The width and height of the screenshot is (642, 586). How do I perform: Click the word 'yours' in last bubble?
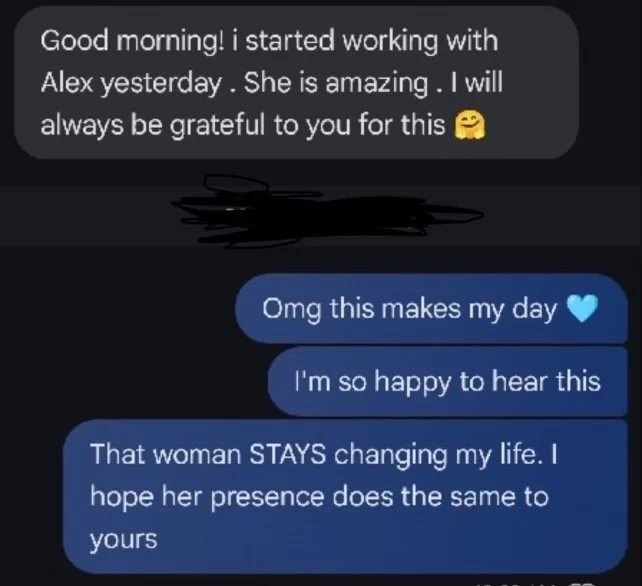point(124,540)
